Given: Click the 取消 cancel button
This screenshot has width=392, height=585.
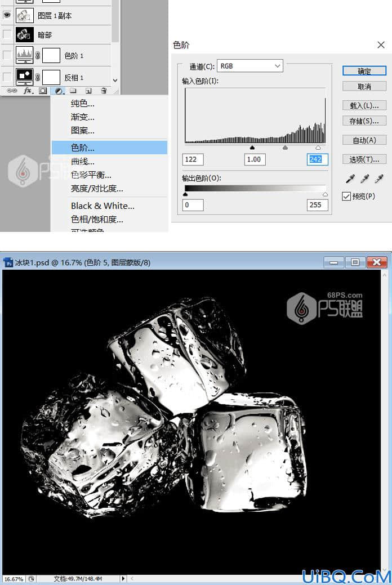Looking at the screenshot, I should click(364, 87).
